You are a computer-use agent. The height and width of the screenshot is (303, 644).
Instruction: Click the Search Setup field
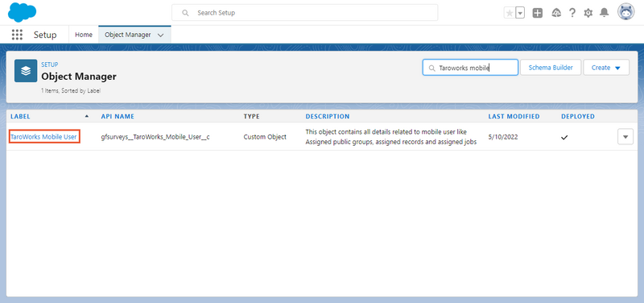[x=305, y=13]
